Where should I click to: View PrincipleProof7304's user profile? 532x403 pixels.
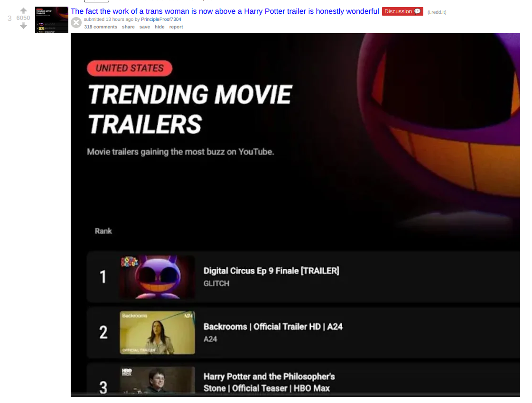click(x=161, y=19)
